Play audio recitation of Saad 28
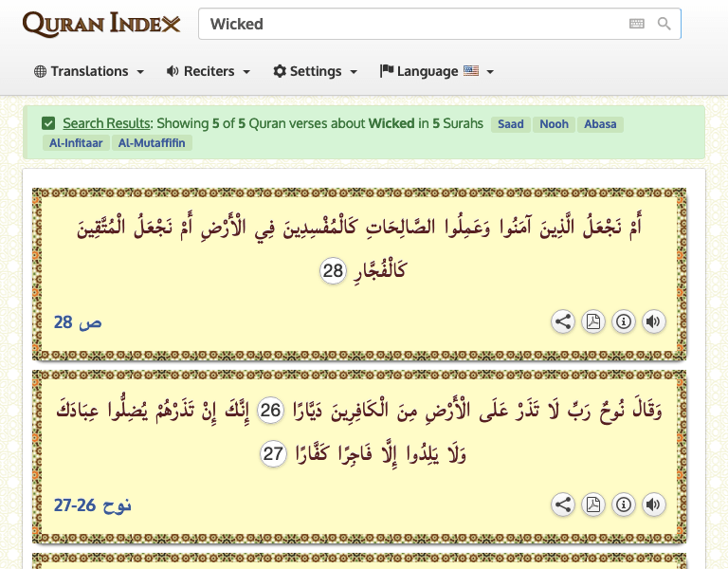Image resolution: width=728 pixels, height=569 pixels. click(x=653, y=321)
